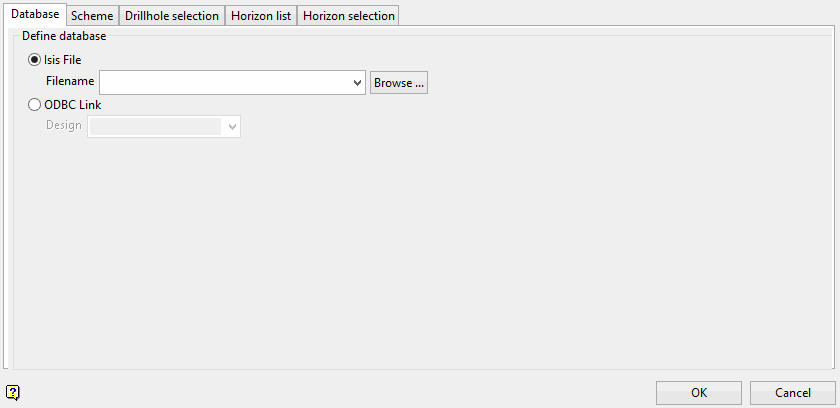
Task: Switch to the Horizon list tab
Action: [261, 16]
